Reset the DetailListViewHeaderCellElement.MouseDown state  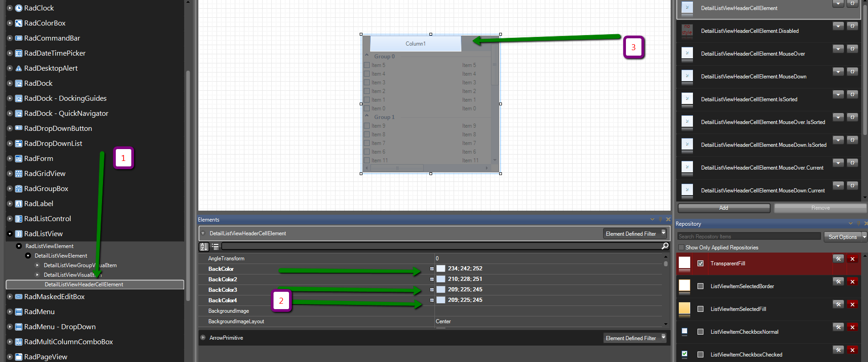tap(852, 72)
